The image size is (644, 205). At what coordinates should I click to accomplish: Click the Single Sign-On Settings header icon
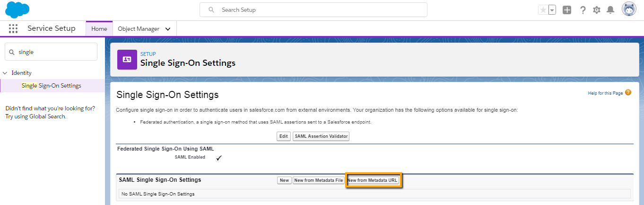(x=127, y=59)
